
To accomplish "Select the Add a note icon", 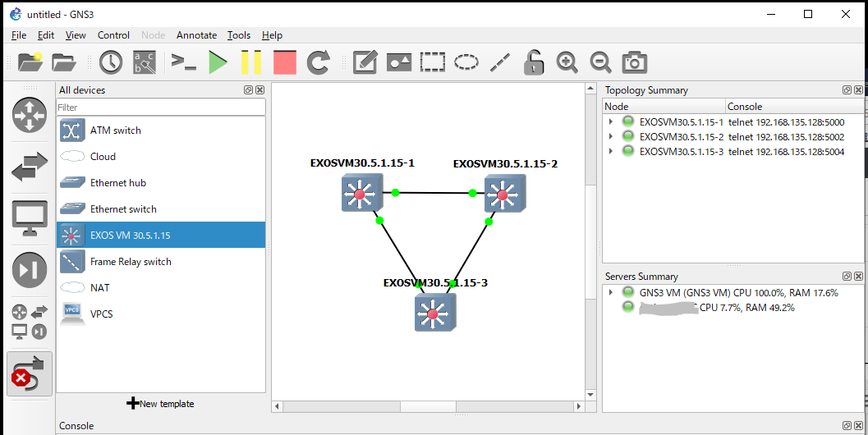I will pyautogui.click(x=365, y=62).
